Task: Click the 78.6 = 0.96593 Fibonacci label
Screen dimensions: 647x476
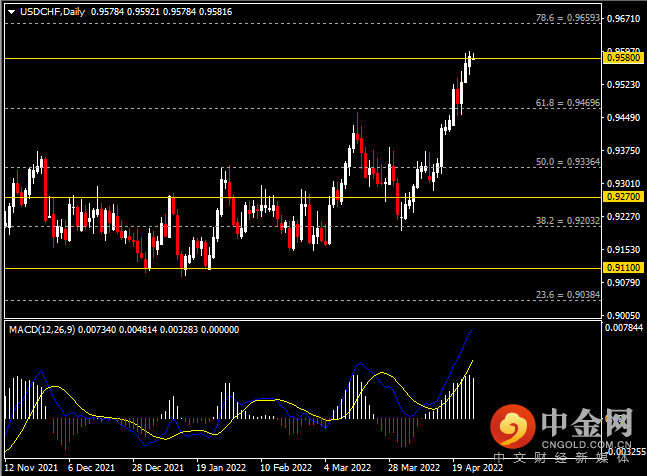Action: tap(568, 18)
